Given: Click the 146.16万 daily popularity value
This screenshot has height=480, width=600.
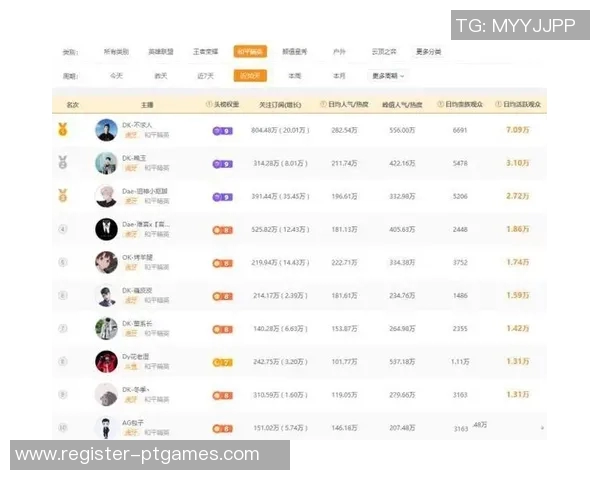Looking at the screenshot, I should pos(344,428).
